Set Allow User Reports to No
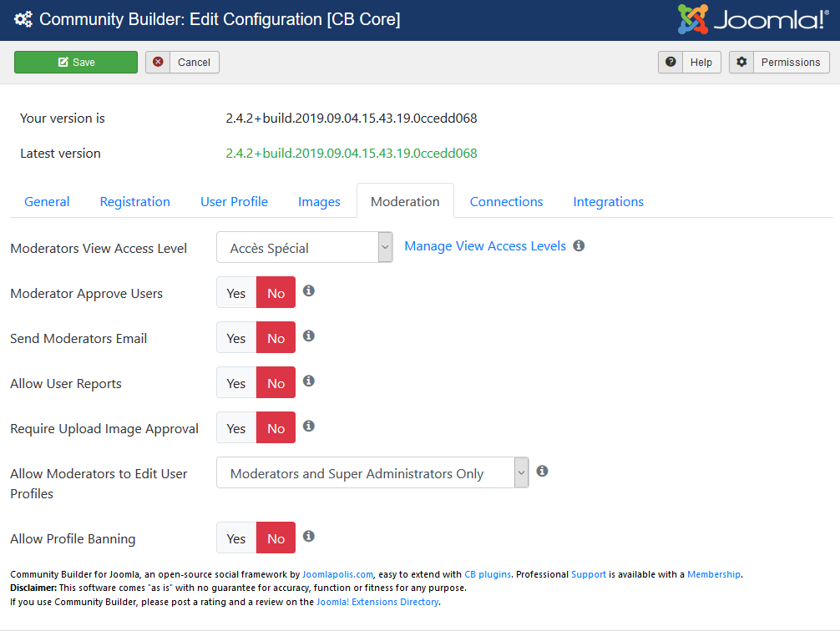 [276, 382]
